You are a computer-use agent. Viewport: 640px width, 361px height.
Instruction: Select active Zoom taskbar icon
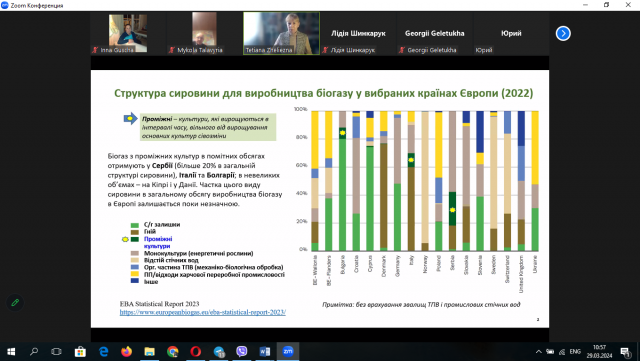tap(288, 351)
